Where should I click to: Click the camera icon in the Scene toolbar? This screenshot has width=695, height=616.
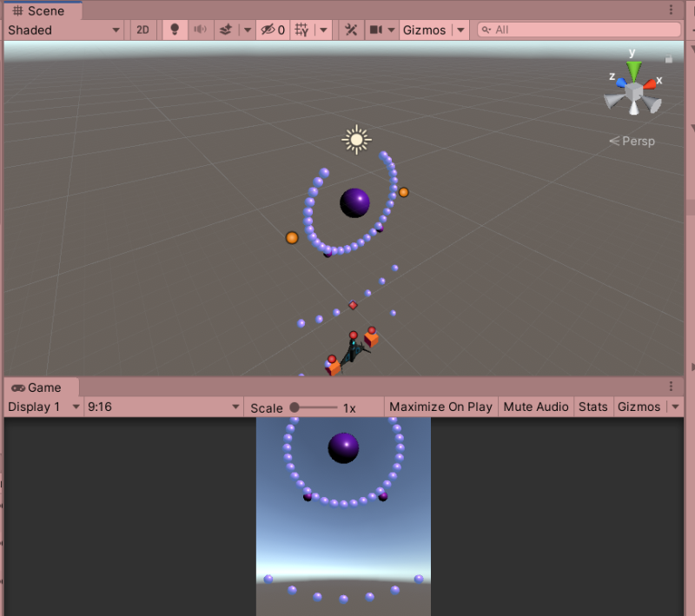[376, 30]
